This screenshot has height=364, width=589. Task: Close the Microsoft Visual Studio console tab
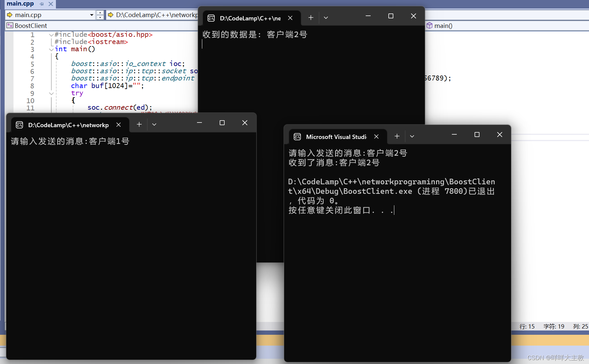pos(377,137)
